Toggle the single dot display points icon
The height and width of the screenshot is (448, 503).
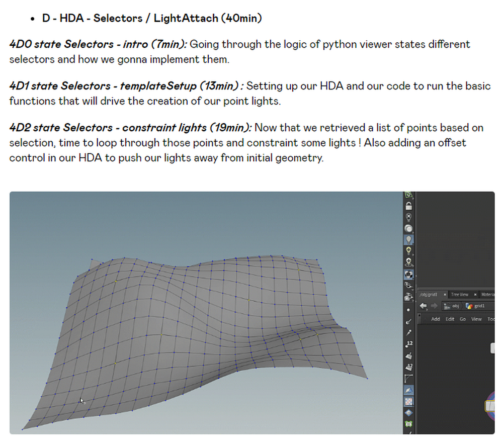click(x=408, y=310)
